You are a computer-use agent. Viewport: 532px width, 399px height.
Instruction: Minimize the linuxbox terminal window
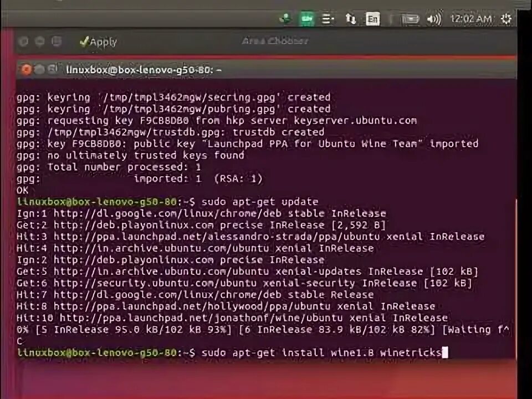point(40,69)
